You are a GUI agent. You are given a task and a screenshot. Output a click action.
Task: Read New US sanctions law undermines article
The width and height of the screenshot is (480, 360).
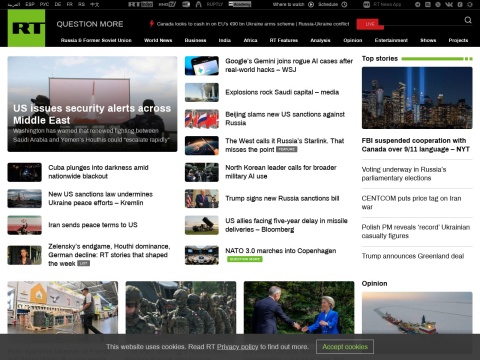point(100,198)
